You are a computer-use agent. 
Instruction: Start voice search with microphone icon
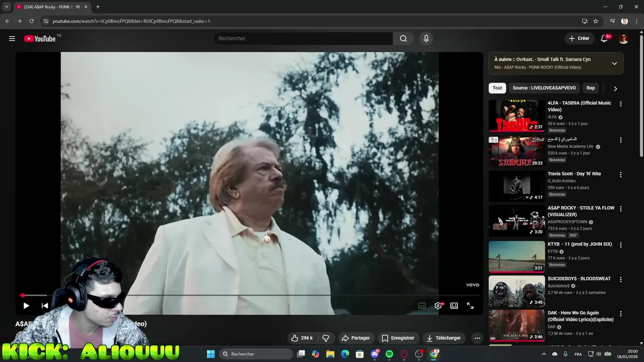click(426, 39)
